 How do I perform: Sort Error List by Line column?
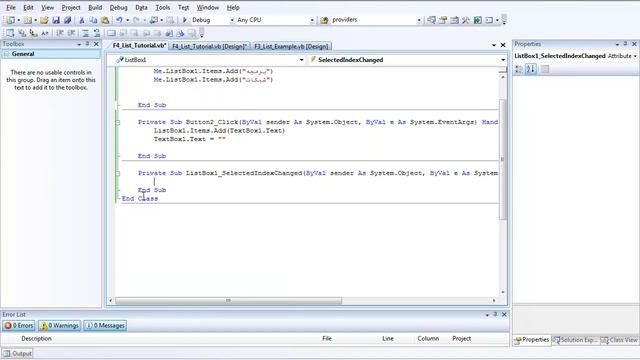[388, 338]
